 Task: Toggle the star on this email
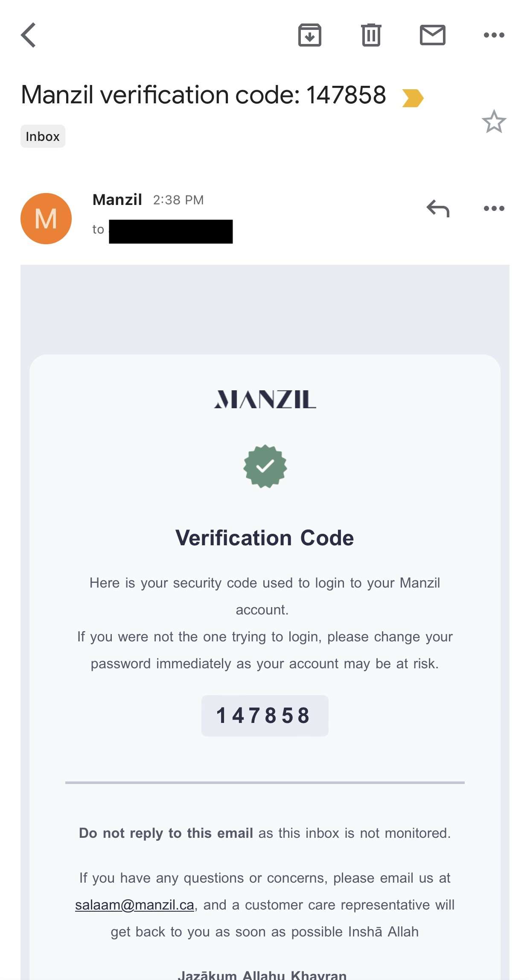coord(494,122)
